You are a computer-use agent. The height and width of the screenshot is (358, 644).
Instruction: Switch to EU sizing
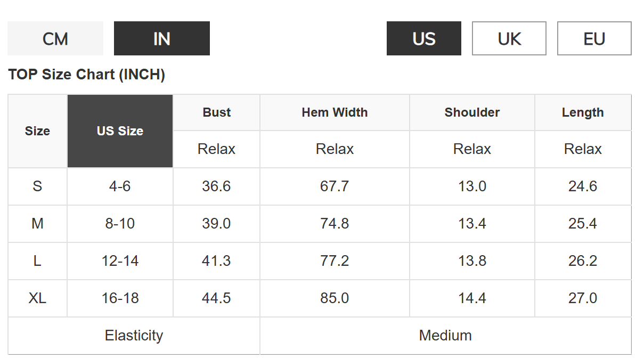point(594,38)
